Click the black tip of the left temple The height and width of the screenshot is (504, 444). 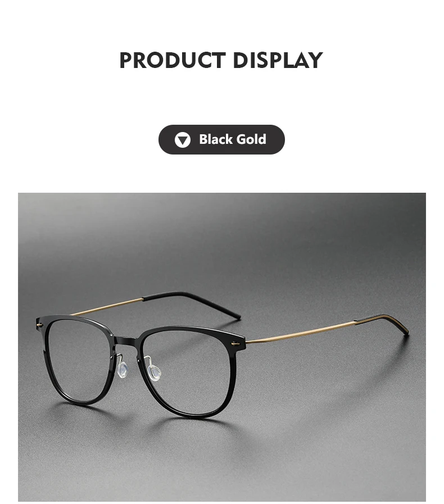pos(192,304)
